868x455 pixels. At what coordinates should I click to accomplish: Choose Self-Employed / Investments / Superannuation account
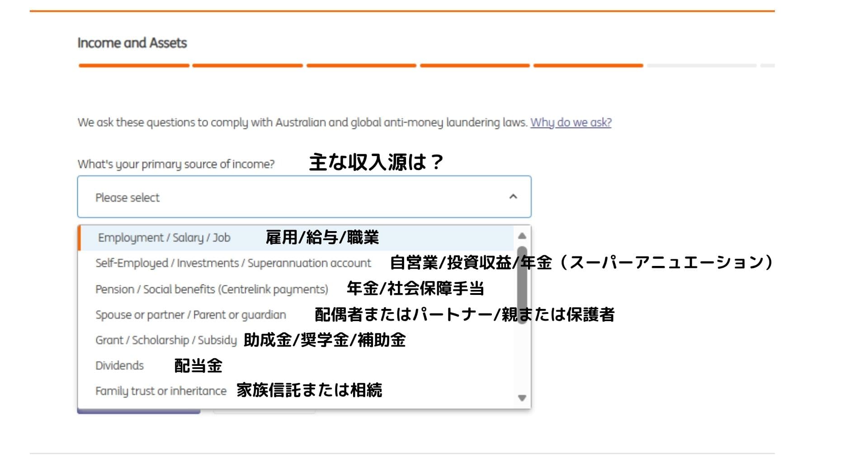tap(296, 263)
